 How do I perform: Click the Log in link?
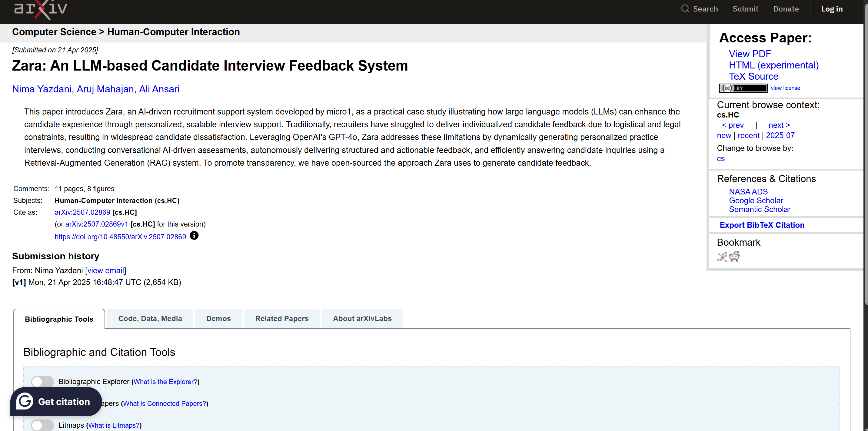pos(832,9)
